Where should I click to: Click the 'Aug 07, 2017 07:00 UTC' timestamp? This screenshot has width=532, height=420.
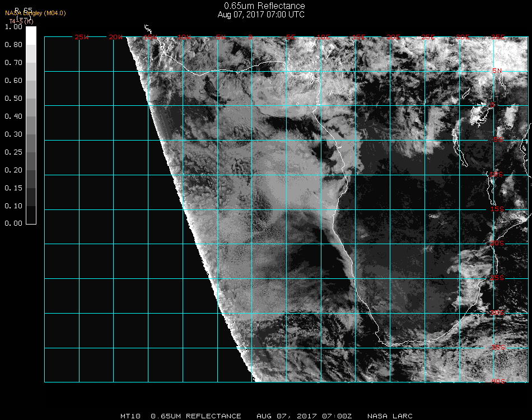click(261, 15)
